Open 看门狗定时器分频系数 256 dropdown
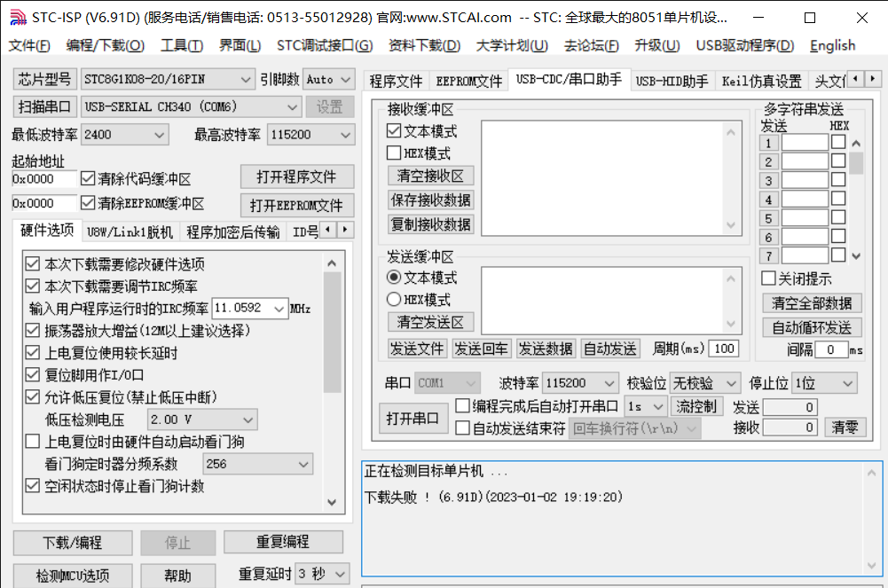The height and width of the screenshot is (588, 888). pyautogui.click(x=257, y=464)
